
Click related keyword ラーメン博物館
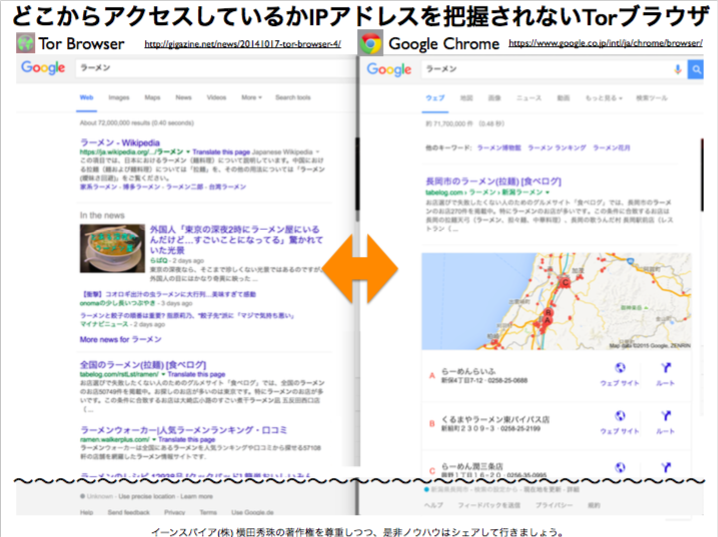click(x=499, y=148)
